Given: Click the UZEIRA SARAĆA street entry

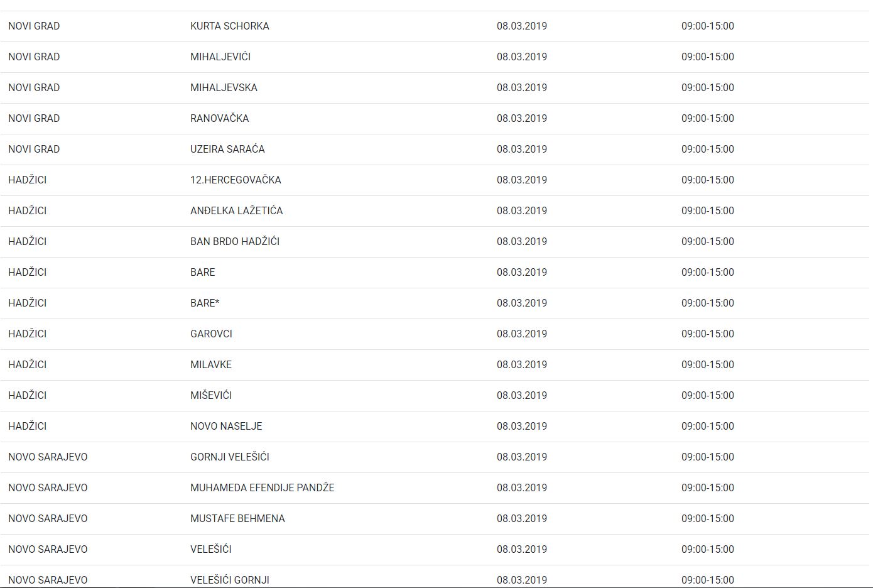Looking at the screenshot, I should [227, 150].
